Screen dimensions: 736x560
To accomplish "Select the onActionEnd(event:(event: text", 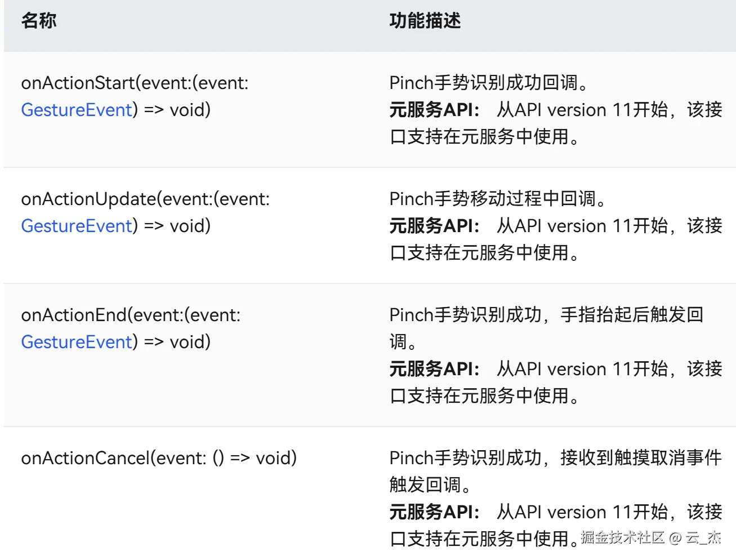I will point(131,315).
